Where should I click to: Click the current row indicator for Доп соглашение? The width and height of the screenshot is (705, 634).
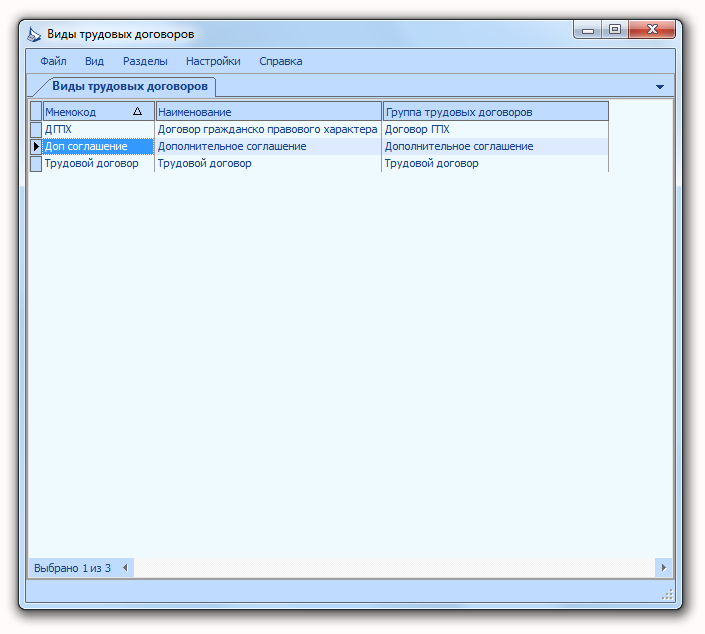(36, 146)
